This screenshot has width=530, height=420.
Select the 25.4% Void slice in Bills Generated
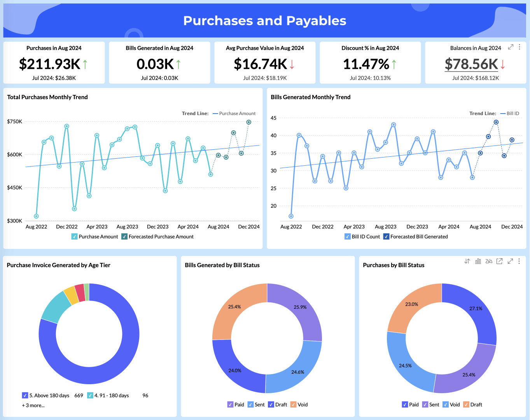tap(234, 307)
